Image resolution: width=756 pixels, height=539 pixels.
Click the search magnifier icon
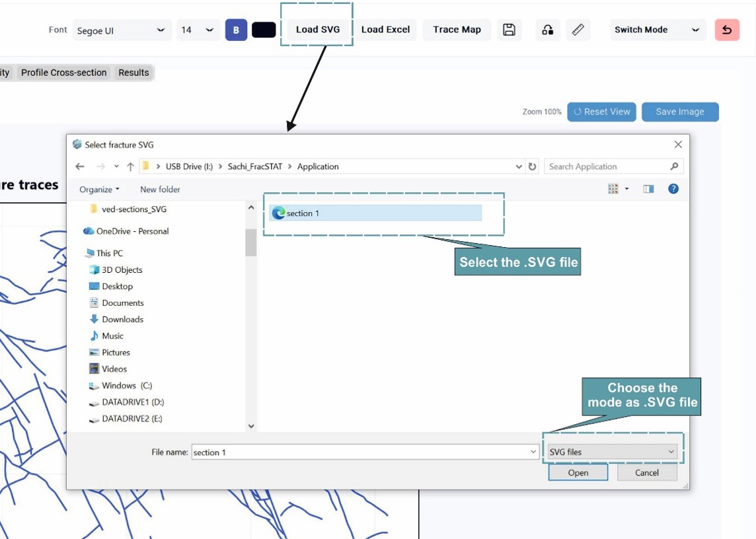(x=674, y=166)
